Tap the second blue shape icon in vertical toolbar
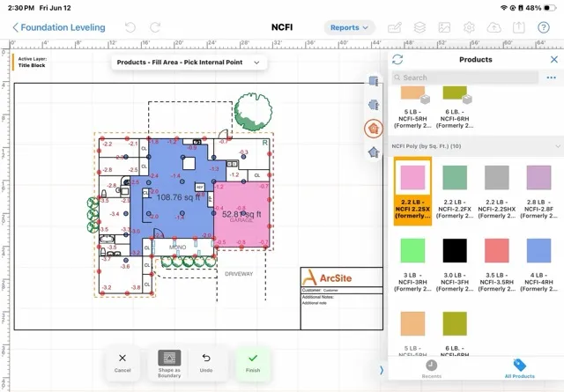 pos(374,105)
